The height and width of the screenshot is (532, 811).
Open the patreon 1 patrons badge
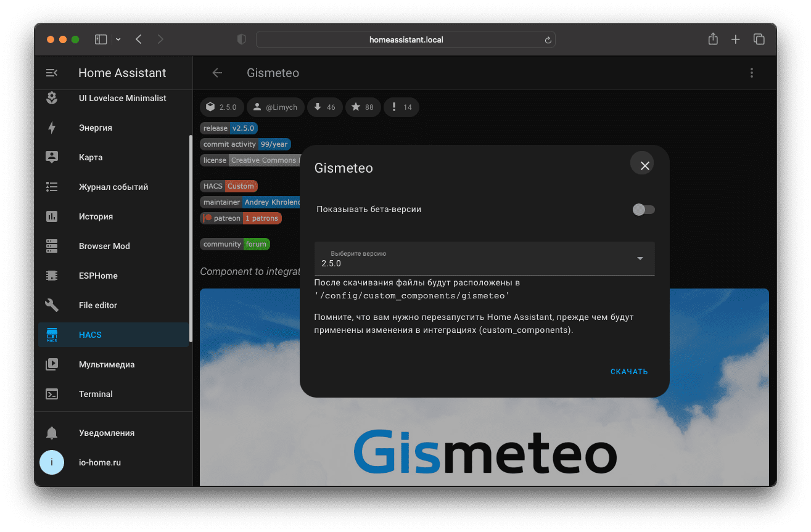click(241, 218)
